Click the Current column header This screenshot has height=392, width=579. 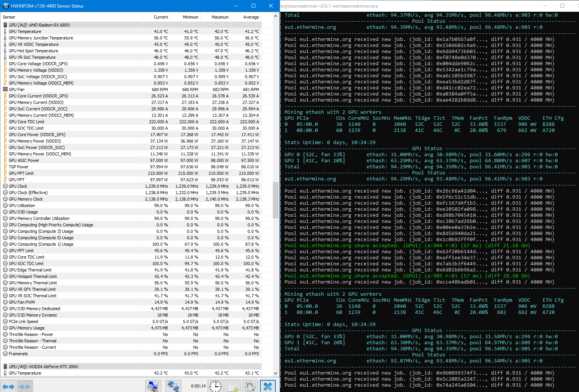point(156,17)
